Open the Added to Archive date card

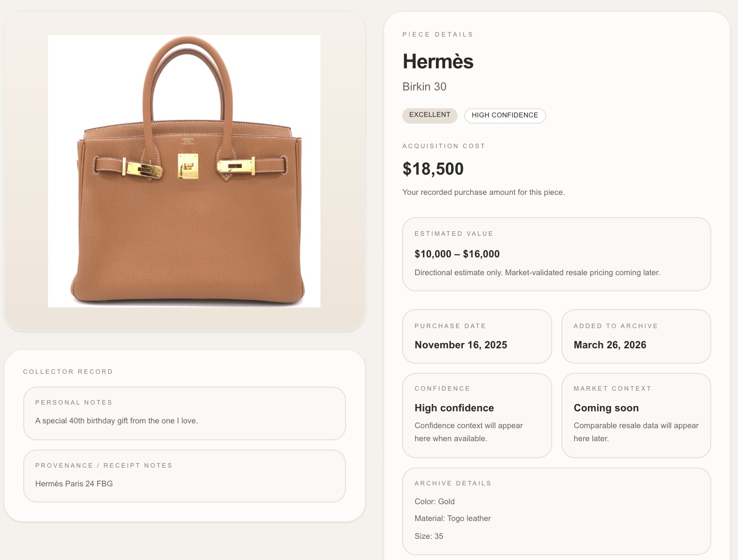(x=636, y=336)
